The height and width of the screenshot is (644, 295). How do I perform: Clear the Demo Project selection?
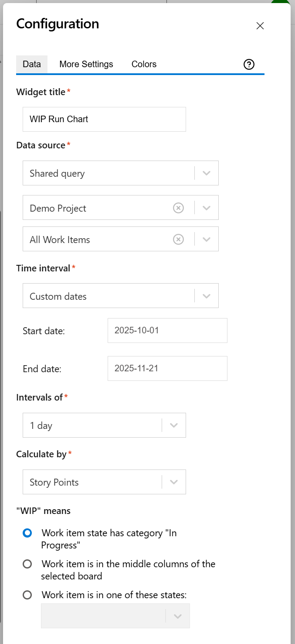178,208
